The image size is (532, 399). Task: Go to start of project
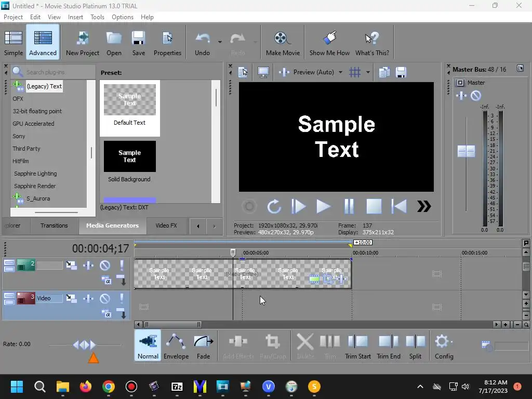click(x=399, y=206)
